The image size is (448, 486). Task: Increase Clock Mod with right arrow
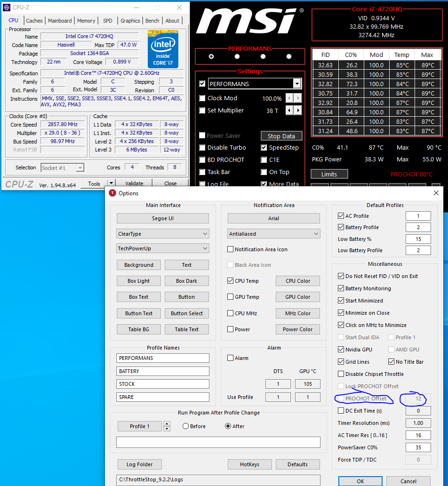coord(298,98)
